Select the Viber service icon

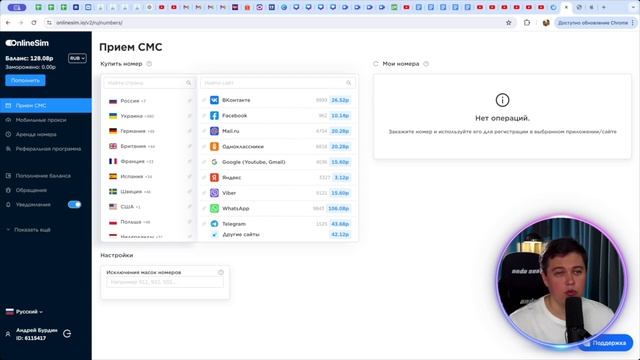(214, 193)
